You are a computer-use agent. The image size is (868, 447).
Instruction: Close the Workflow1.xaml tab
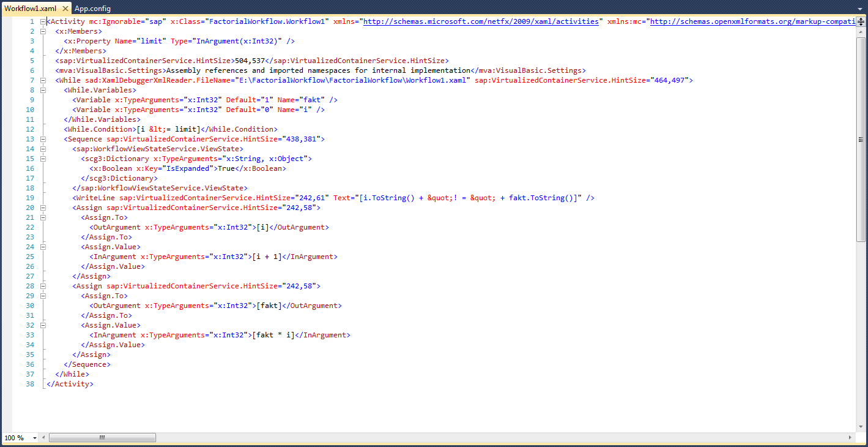[65, 9]
